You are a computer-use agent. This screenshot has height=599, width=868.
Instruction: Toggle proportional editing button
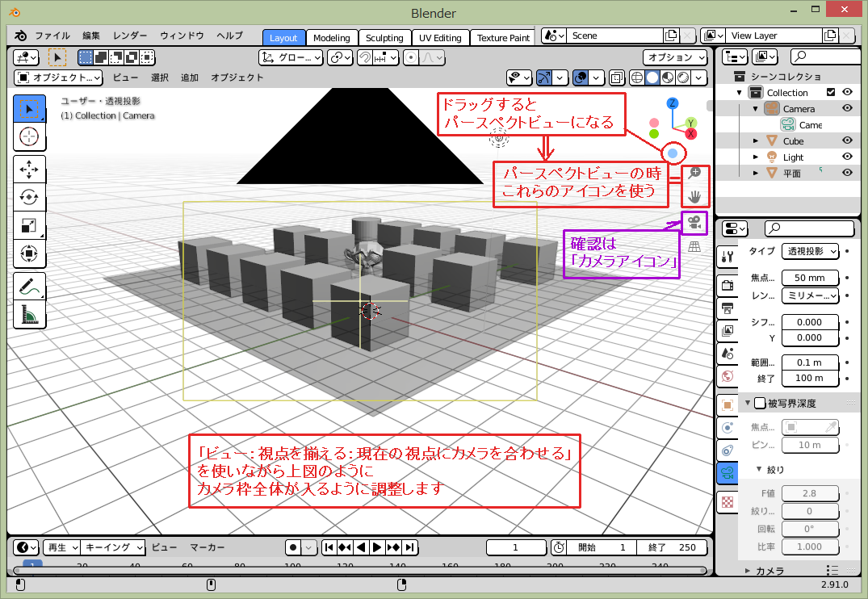(x=411, y=57)
